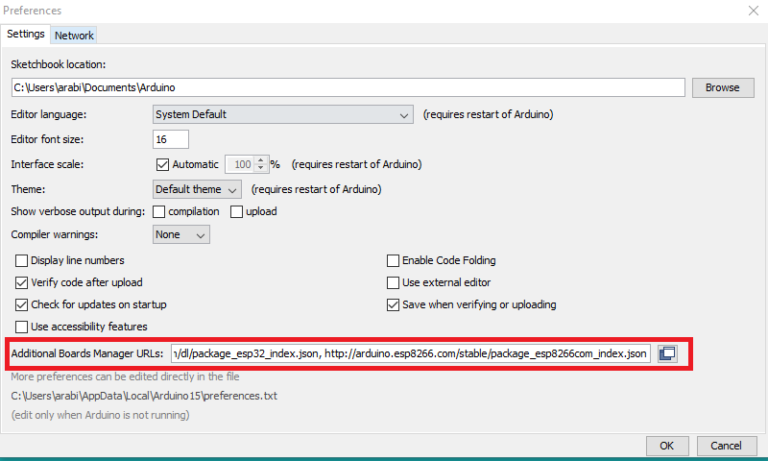This screenshot has height=461, width=768.
Task: Open Compiler warnings dropdown
Action: (181, 235)
